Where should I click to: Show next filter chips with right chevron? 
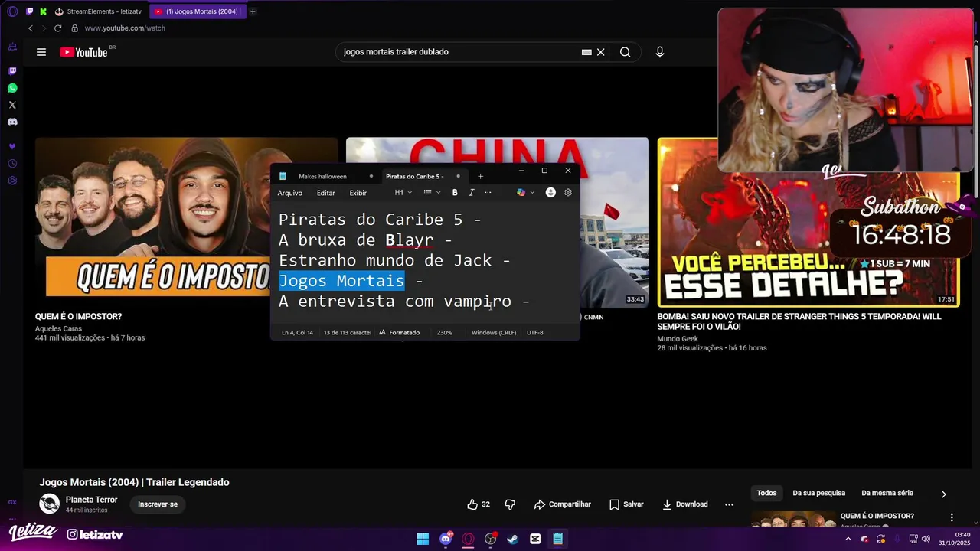(x=944, y=494)
